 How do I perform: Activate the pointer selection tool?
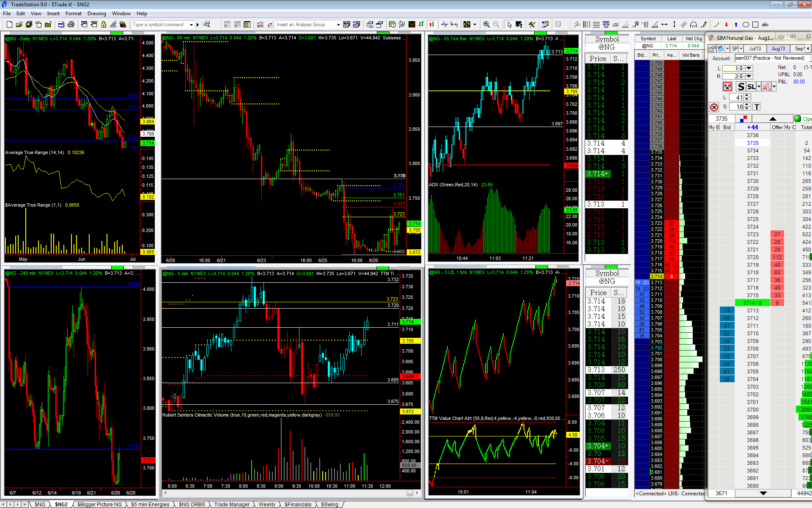point(509,25)
